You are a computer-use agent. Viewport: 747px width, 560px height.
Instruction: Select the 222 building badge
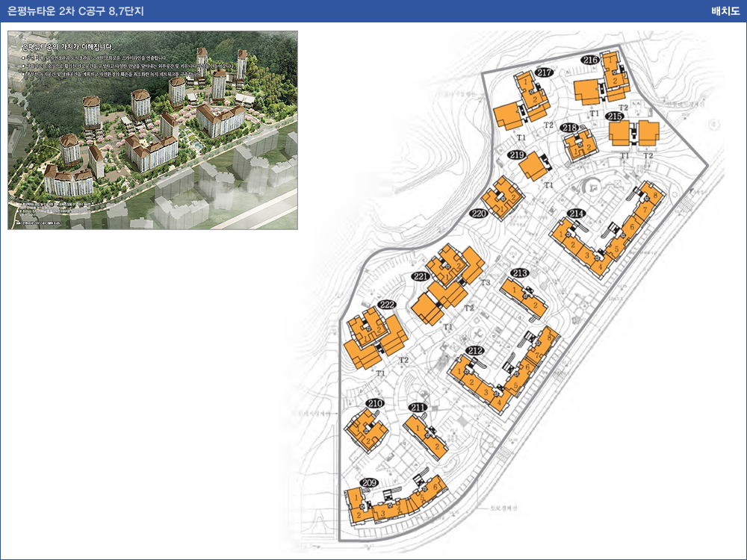coord(386,305)
